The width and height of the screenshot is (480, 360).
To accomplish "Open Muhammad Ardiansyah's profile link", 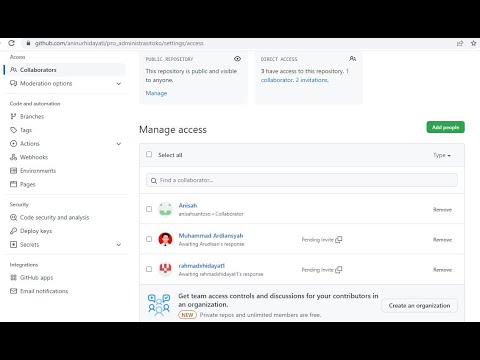I will pyautogui.click(x=211, y=235).
